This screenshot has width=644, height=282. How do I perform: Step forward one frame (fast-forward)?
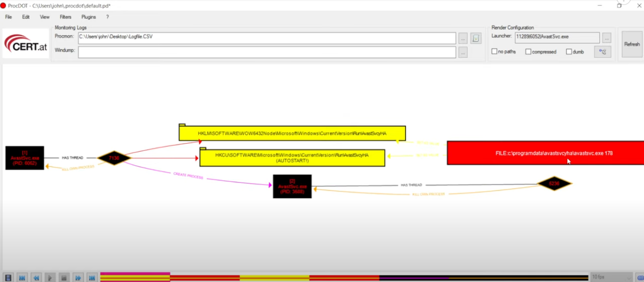point(78,278)
